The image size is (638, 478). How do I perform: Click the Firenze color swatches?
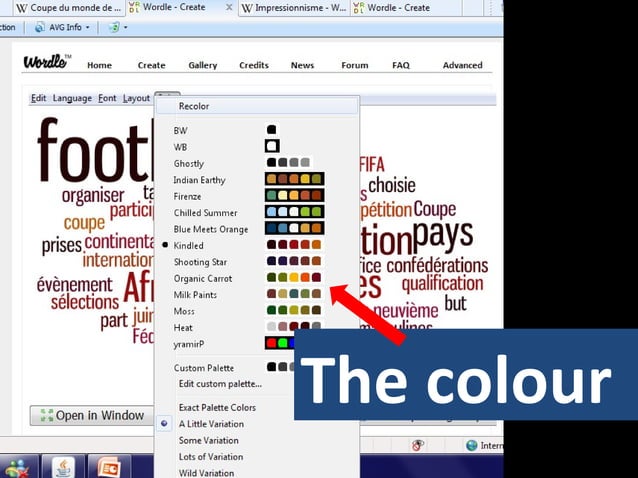pyautogui.click(x=295, y=195)
